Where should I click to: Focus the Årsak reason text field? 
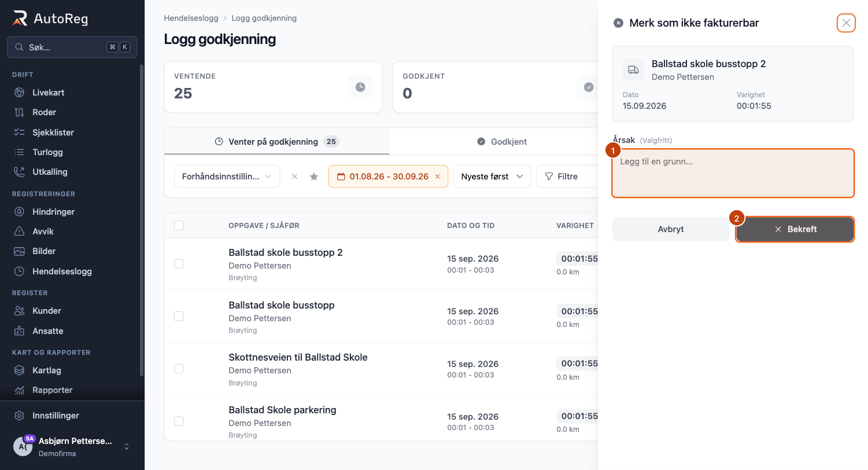733,174
